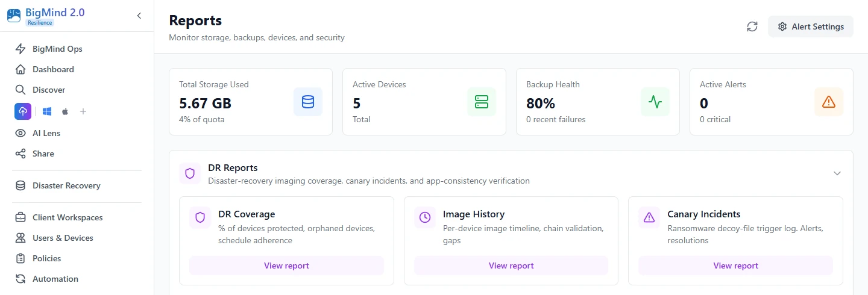Click the '0 critical' text
The height and width of the screenshot is (295, 868).
coord(715,119)
